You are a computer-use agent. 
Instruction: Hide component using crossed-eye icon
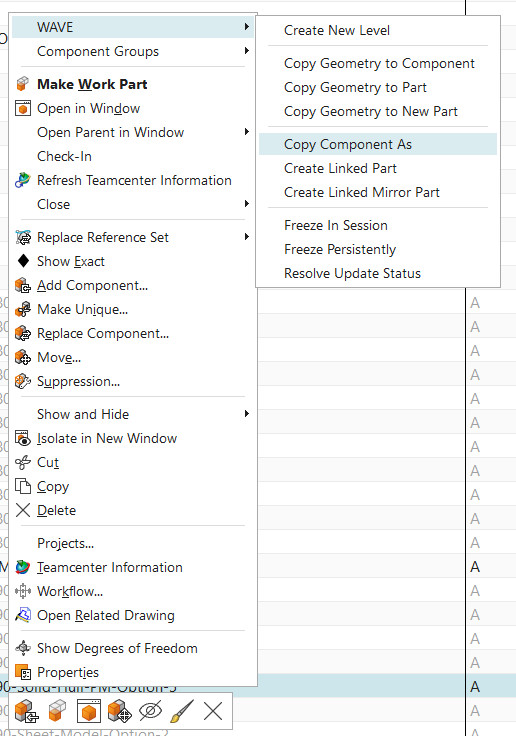pyautogui.click(x=150, y=711)
